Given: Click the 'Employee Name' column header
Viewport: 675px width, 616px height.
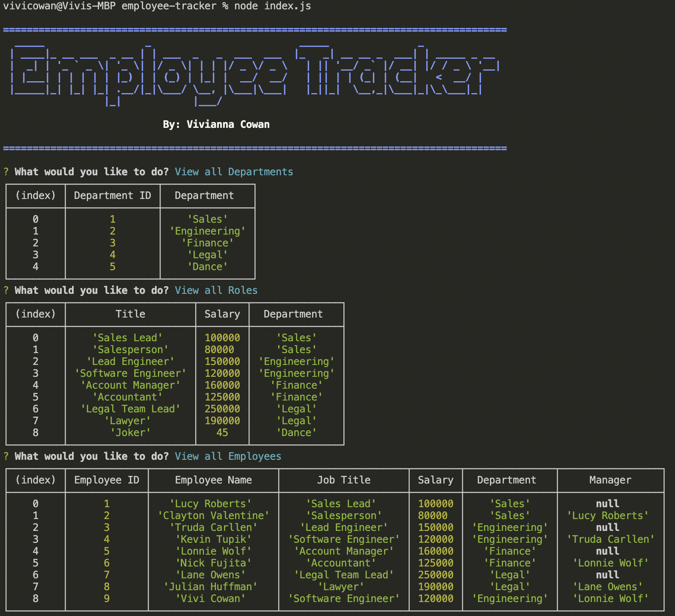Looking at the screenshot, I should [x=213, y=480].
